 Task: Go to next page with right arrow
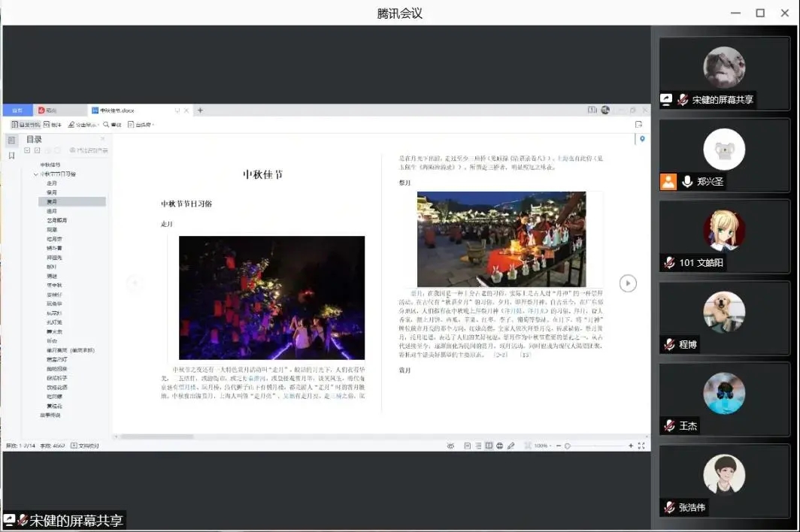[x=628, y=283]
